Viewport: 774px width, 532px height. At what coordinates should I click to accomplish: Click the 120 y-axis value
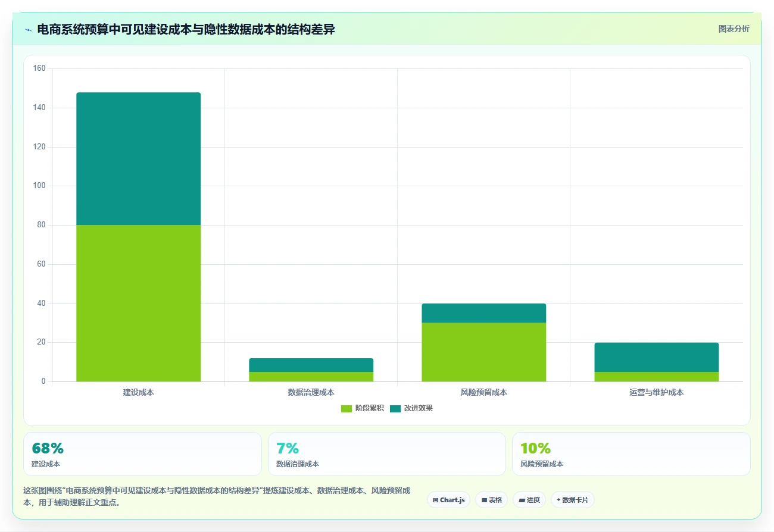(x=39, y=147)
